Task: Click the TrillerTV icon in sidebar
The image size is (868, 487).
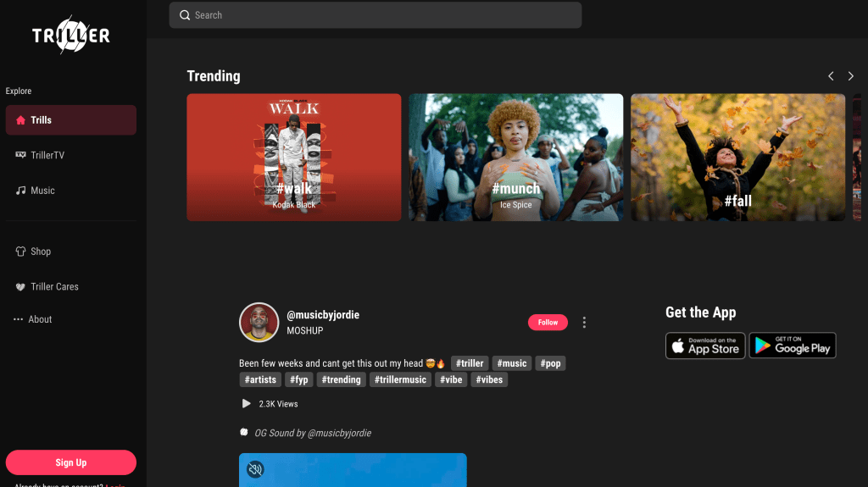Action: pyautogui.click(x=20, y=155)
